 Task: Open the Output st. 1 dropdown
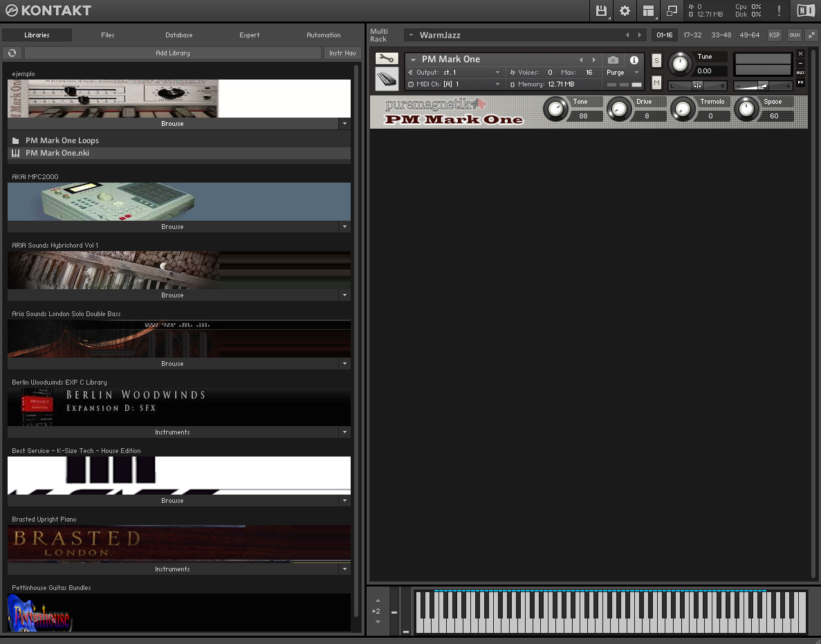(497, 72)
